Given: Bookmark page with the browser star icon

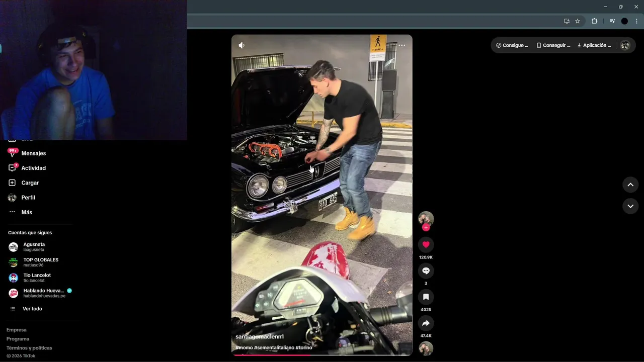Looking at the screenshot, I should point(578,21).
